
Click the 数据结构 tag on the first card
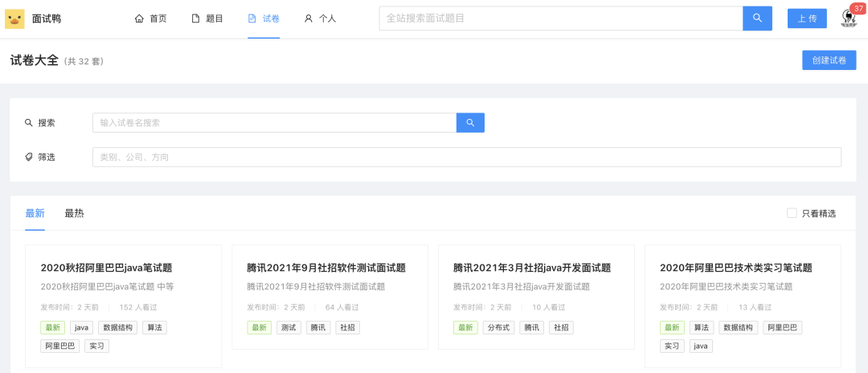coord(118,327)
